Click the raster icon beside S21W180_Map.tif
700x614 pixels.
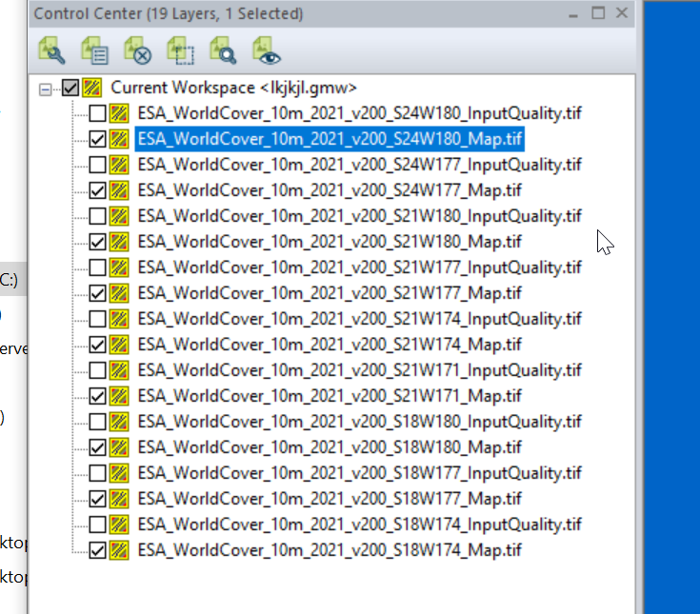click(x=119, y=242)
